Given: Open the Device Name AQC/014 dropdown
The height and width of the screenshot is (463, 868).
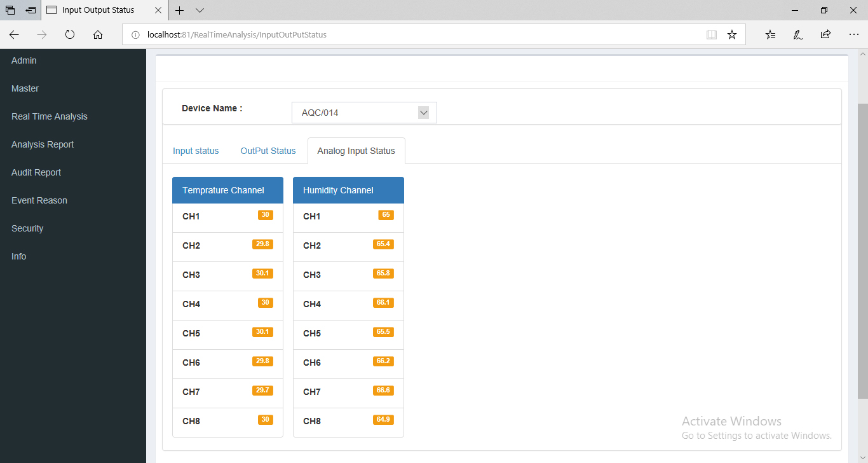Looking at the screenshot, I should (364, 113).
